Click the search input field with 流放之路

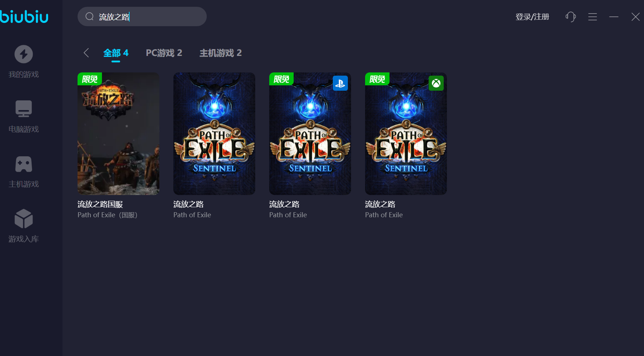142,16
